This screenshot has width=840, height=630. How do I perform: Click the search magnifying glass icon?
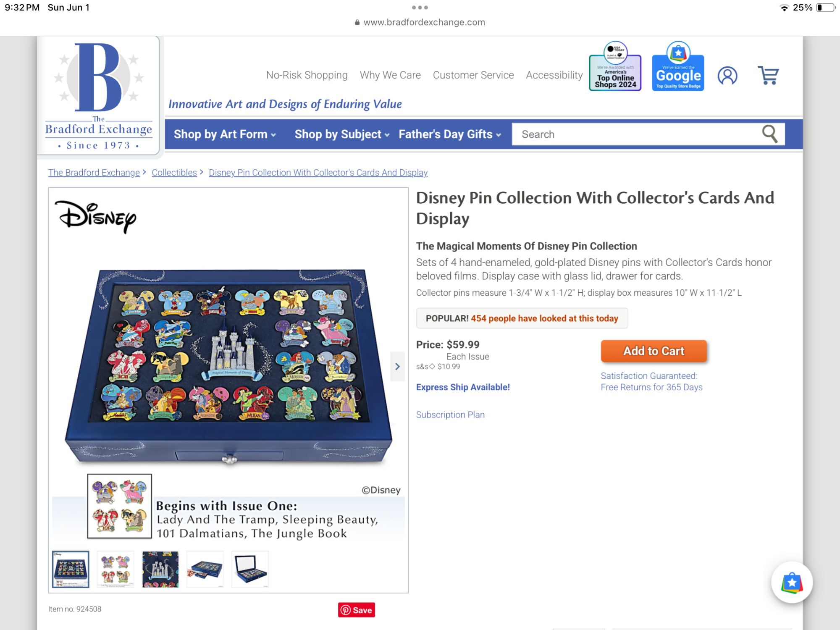pyautogui.click(x=770, y=134)
